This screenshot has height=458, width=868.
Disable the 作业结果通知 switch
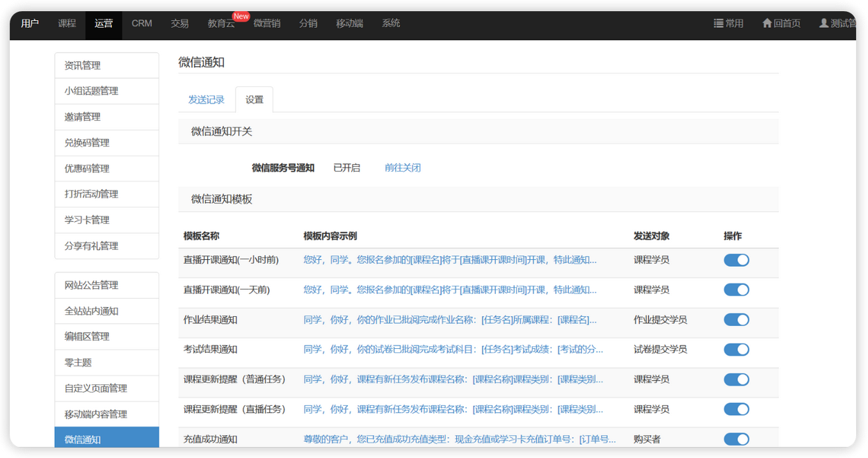[736, 320]
